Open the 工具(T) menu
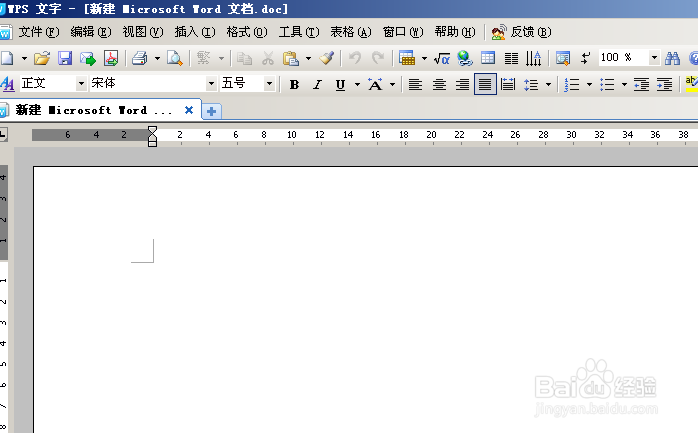Image resolution: width=698 pixels, height=433 pixels. tap(299, 32)
